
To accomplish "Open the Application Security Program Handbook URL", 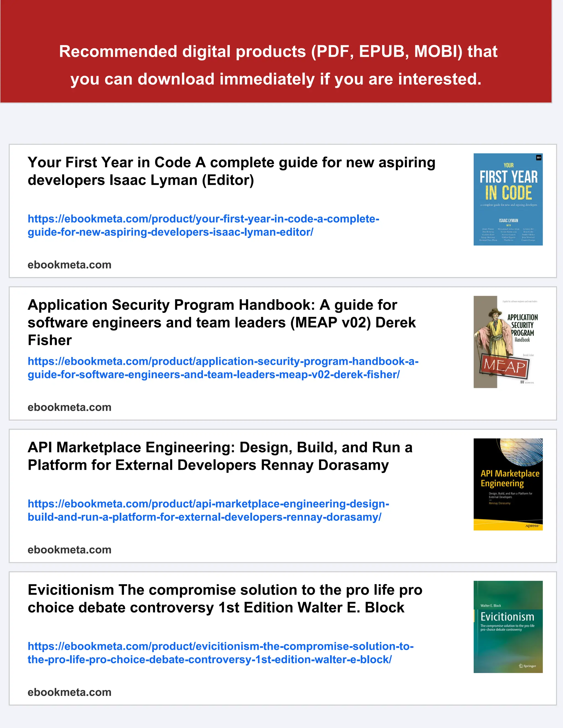I will tap(223, 368).
